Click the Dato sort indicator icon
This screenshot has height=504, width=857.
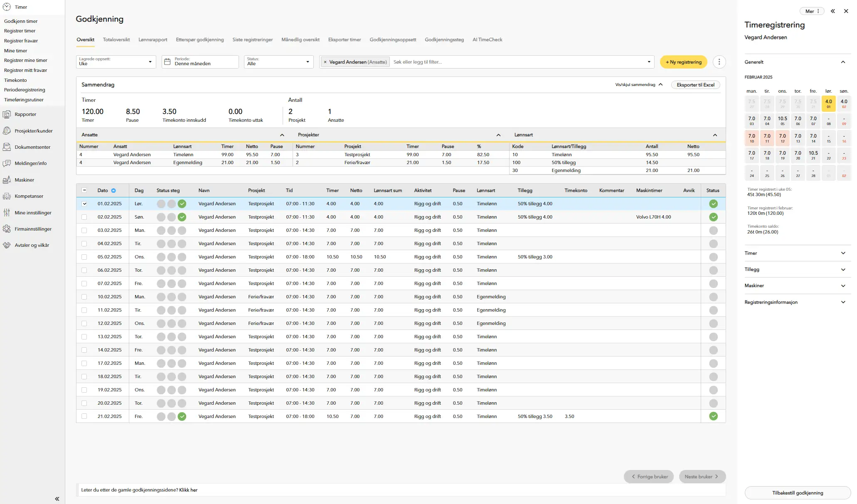[x=113, y=191]
